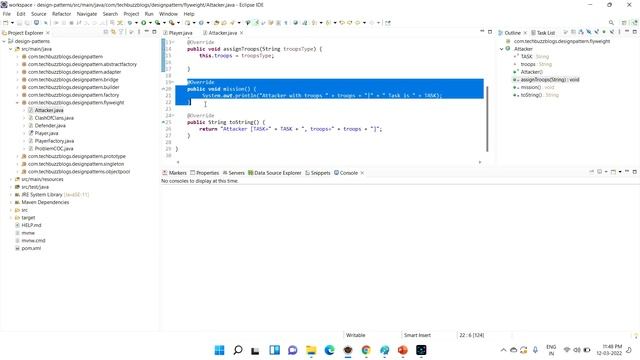
Task: Select mission() method in Outline
Action: 533,87
